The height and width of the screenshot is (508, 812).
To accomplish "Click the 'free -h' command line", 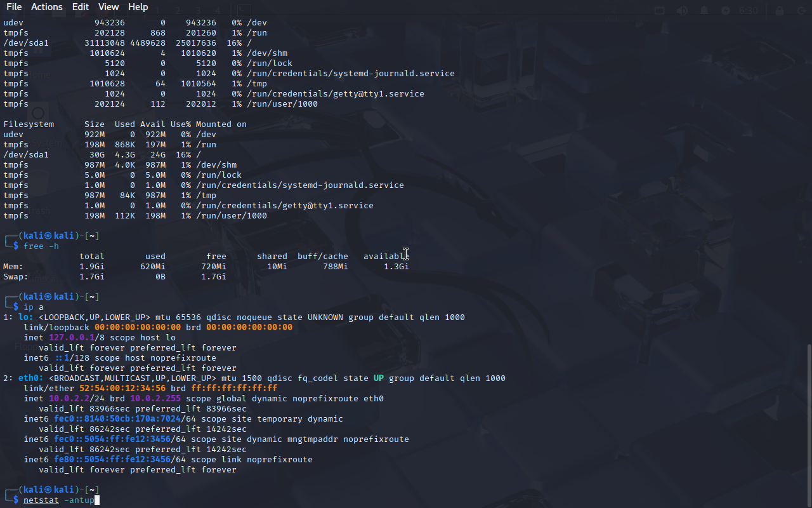I will pos(41,246).
